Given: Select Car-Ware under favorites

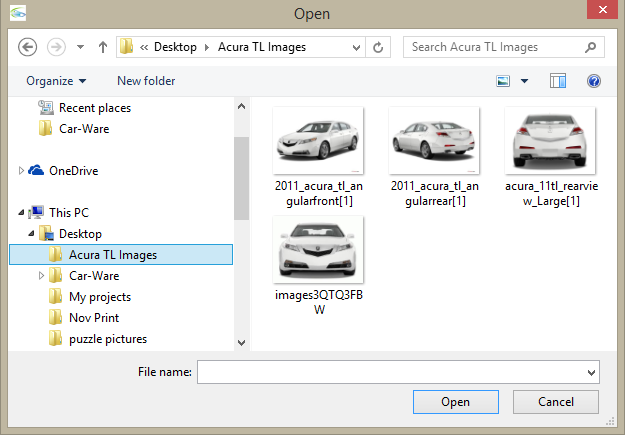Looking at the screenshot, I should click(84, 129).
